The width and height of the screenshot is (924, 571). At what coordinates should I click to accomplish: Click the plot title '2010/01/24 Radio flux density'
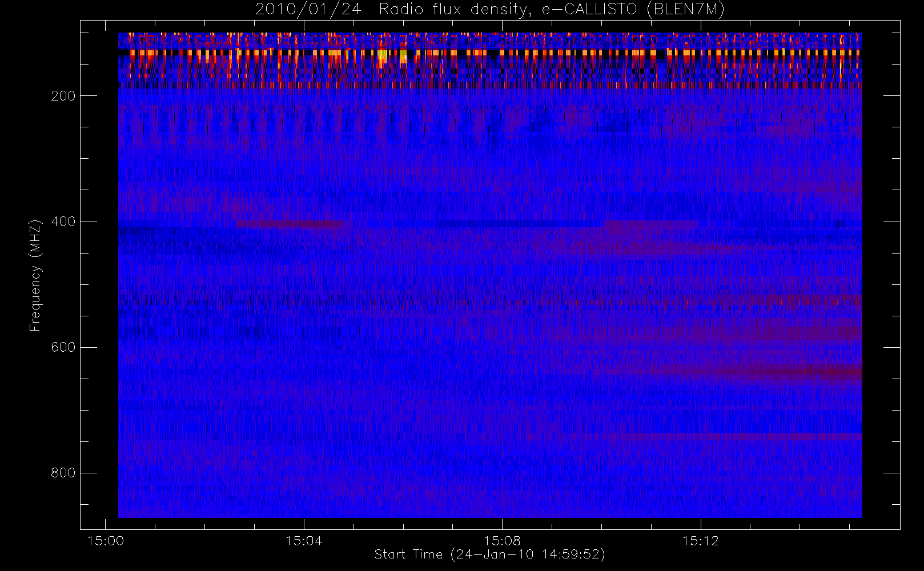[489, 10]
